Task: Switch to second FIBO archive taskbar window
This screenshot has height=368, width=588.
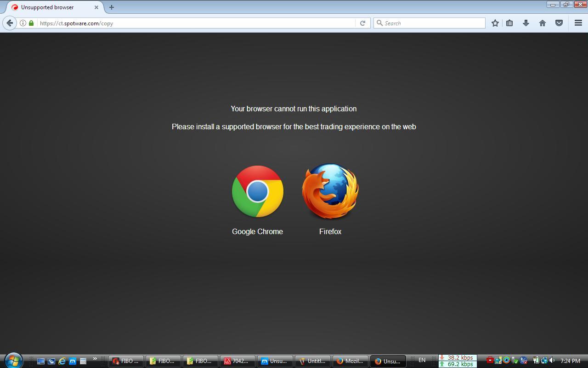Action: pos(163,361)
